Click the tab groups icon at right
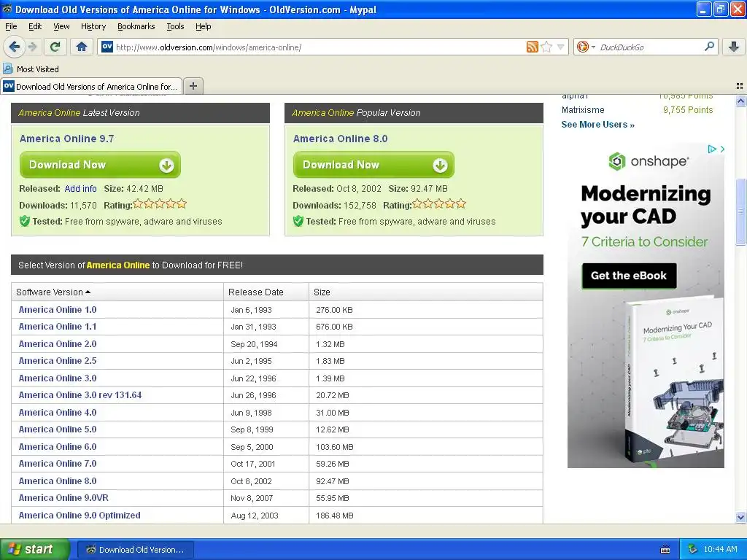747x560 pixels. coord(740,86)
